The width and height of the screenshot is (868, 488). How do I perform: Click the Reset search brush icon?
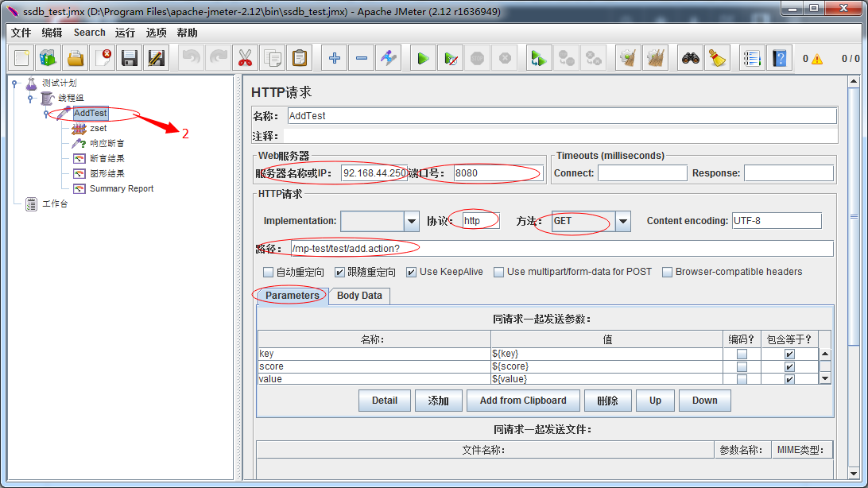(718, 57)
